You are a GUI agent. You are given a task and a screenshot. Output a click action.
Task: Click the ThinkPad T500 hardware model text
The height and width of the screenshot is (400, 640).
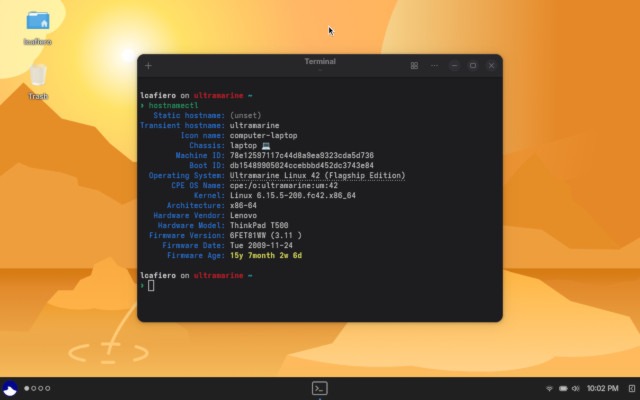[259, 225]
